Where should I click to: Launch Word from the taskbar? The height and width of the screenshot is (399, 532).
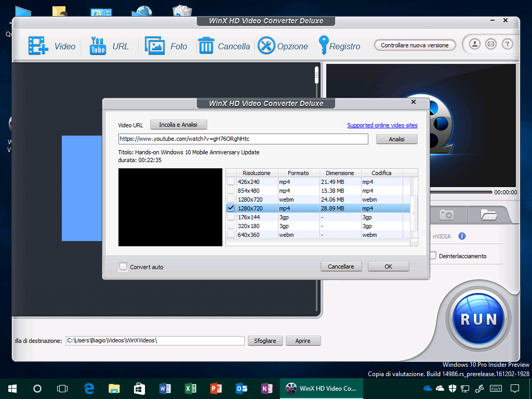(165, 389)
